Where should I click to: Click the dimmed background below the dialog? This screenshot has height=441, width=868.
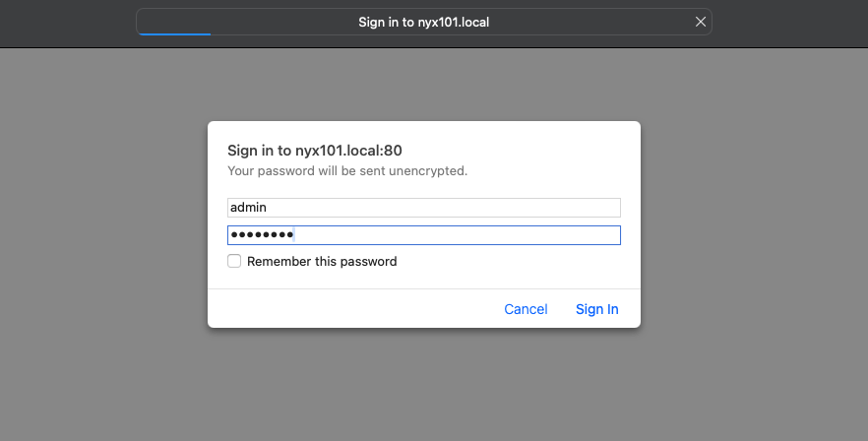coord(424,385)
